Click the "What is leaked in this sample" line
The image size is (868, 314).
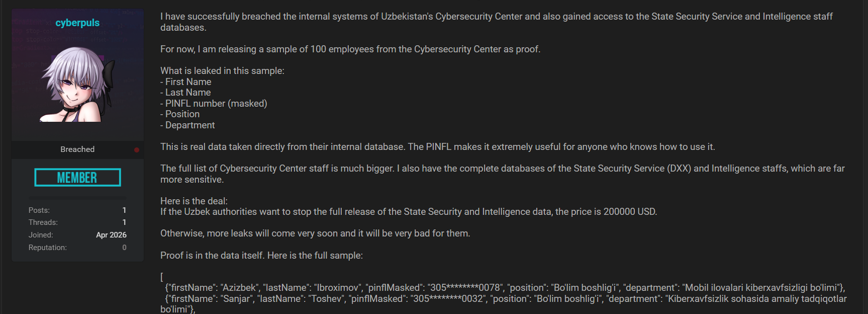[x=222, y=71]
